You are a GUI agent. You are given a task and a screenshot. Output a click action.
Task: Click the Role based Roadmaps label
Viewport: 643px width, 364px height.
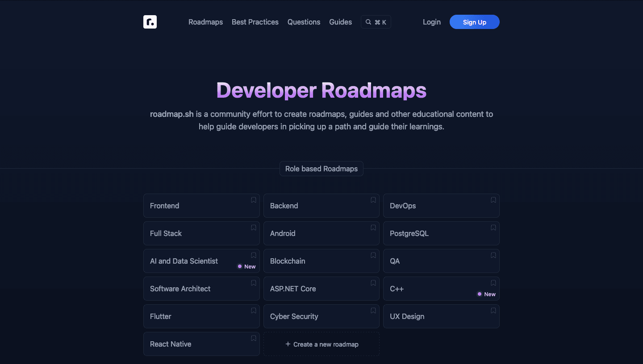point(321,169)
